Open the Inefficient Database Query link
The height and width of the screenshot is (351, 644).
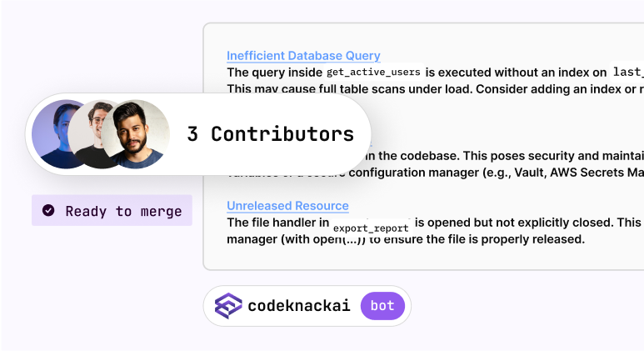(303, 56)
